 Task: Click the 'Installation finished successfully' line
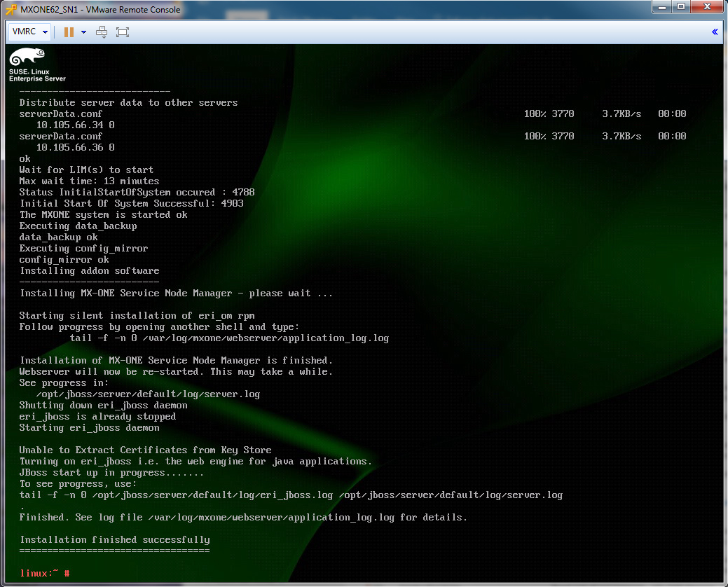point(114,539)
